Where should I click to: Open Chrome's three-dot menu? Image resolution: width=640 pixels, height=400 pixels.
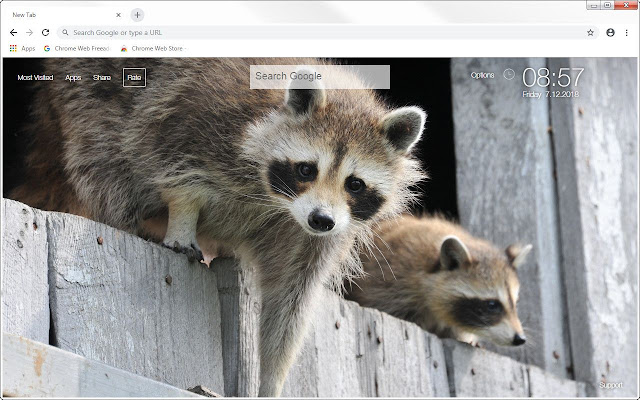click(x=627, y=33)
